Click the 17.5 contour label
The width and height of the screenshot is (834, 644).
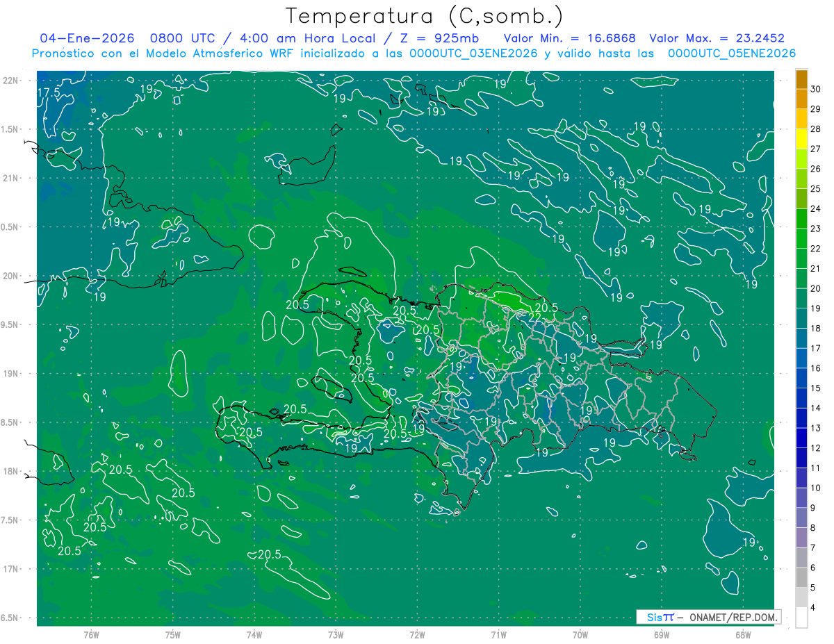[49, 92]
